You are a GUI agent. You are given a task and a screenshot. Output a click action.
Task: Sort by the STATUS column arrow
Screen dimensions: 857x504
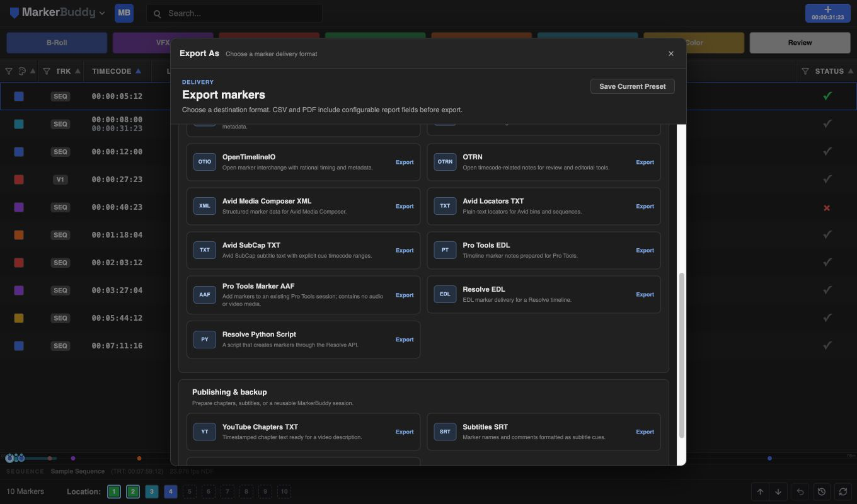pyautogui.click(x=851, y=71)
